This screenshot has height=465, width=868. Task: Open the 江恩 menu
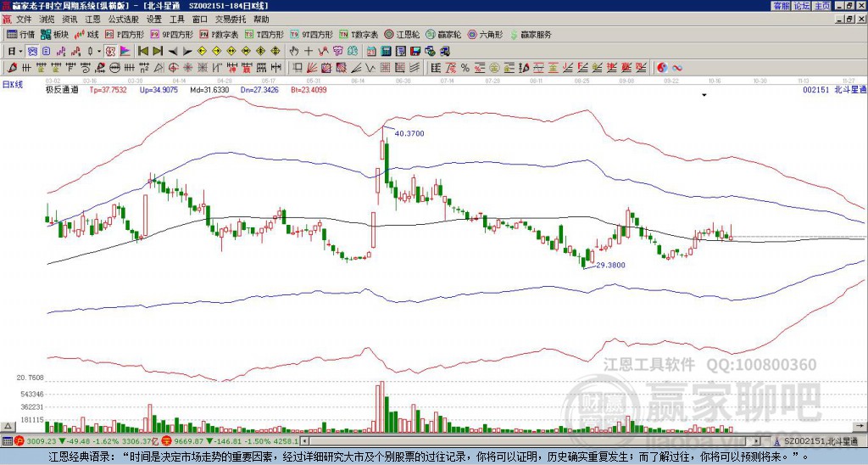pos(93,20)
